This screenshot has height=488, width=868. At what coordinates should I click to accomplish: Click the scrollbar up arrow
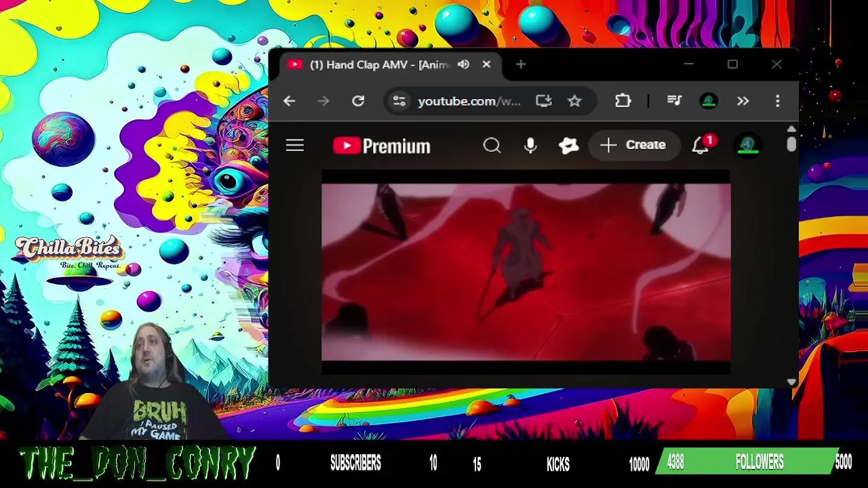click(x=791, y=129)
